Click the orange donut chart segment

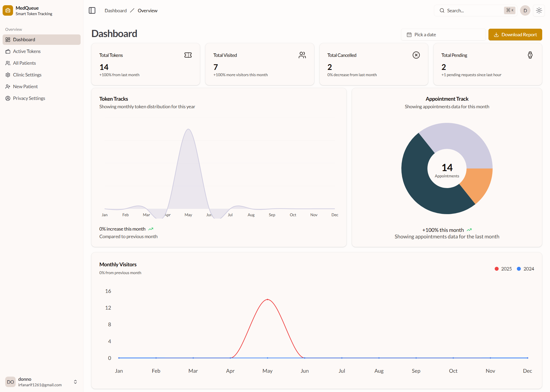[x=478, y=183]
